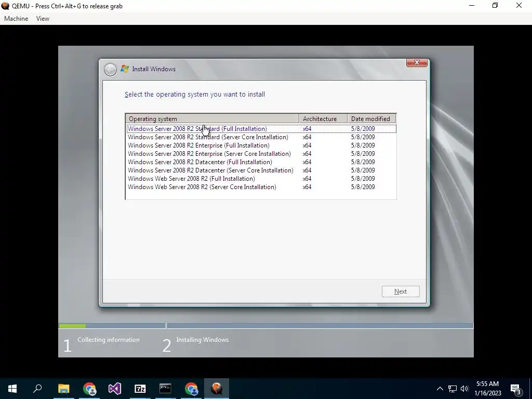Show hidden system tray icons
The image size is (532, 399).
pos(440,389)
